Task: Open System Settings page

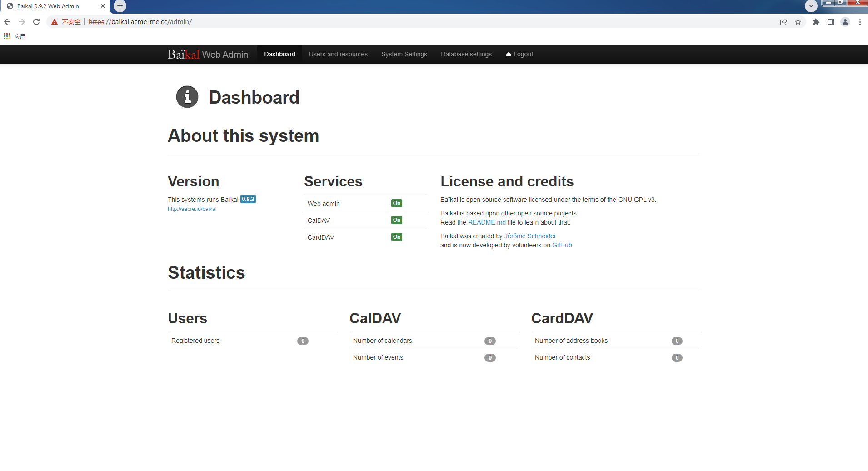Action: (x=404, y=54)
